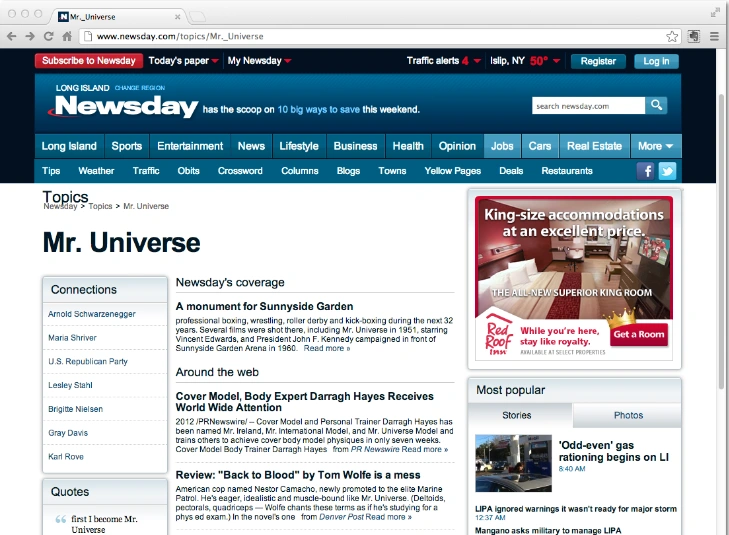Expand the Today's paper dropdown

183,60
